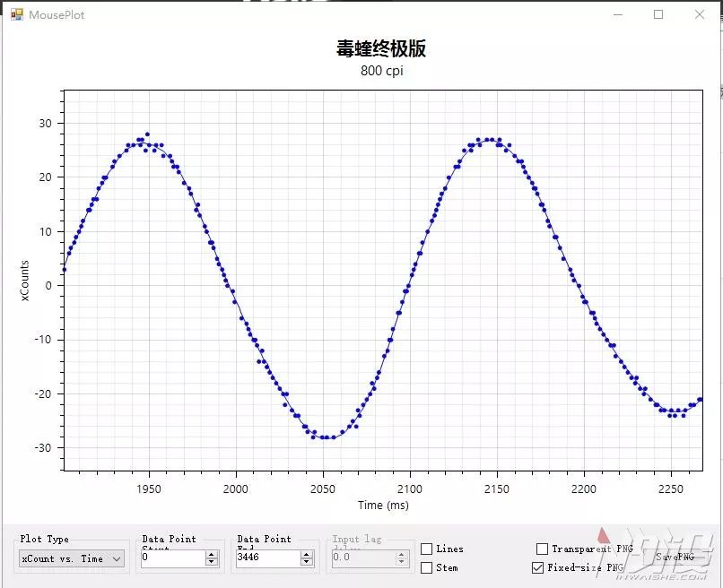This screenshot has width=723, height=588.
Task: Decrease Data Point End with down arrow
Action: click(307, 562)
